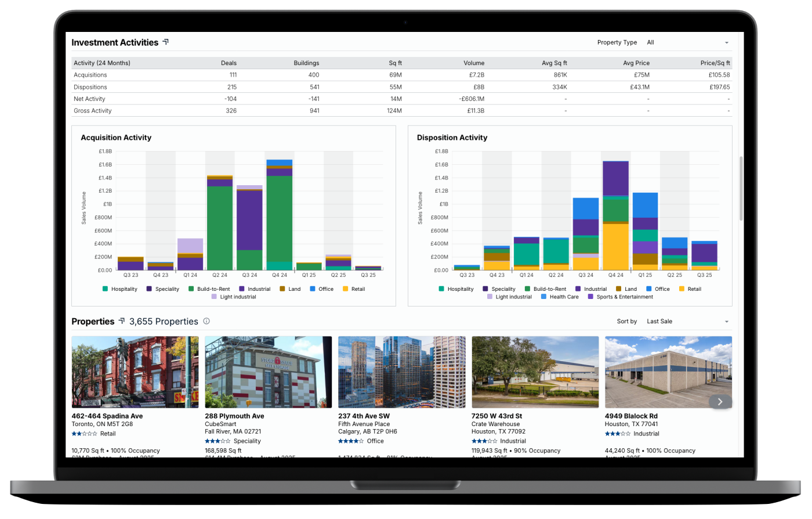Toggle Sports & Entertainment legend in Disposition chart

click(620, 297)
